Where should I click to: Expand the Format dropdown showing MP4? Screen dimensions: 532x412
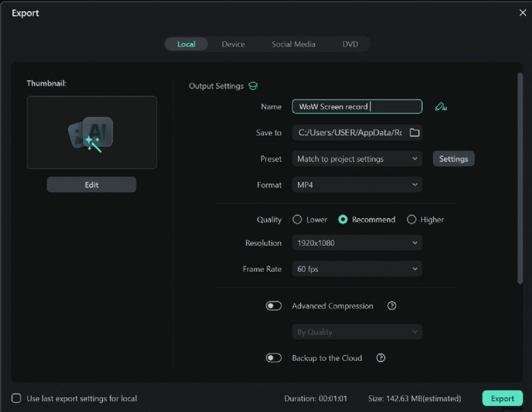click(x=357, y=185)
